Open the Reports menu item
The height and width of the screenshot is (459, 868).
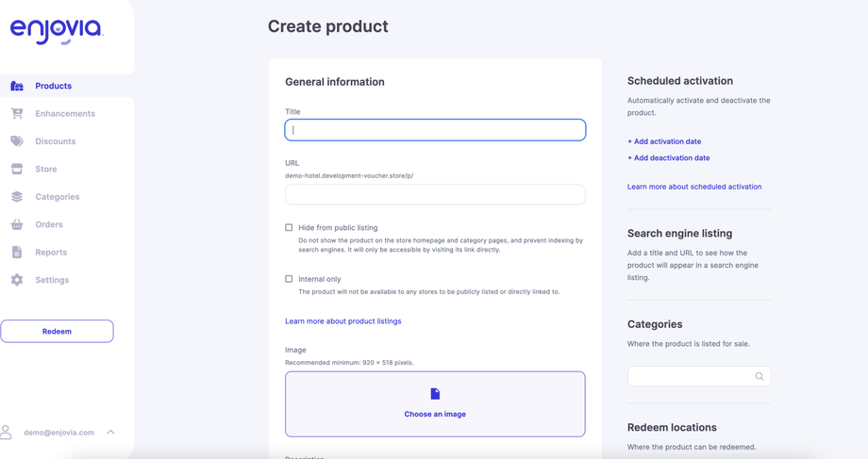click(51, 253)
